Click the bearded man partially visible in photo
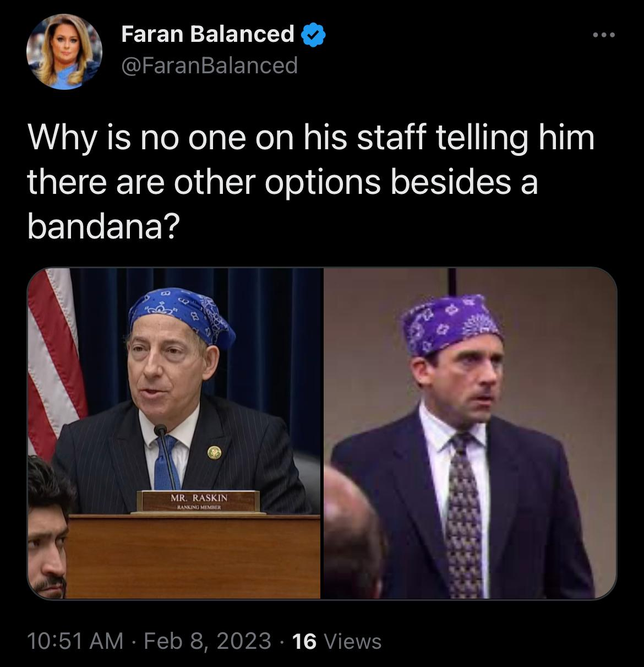 pyautogui.click(x=48, y=529)
